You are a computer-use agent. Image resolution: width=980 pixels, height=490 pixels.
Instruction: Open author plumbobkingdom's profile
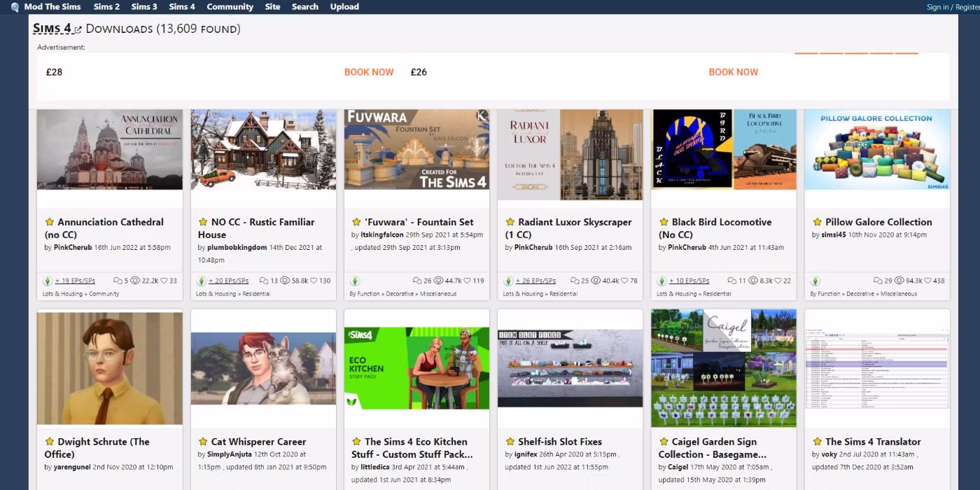[x=237, y=247]
